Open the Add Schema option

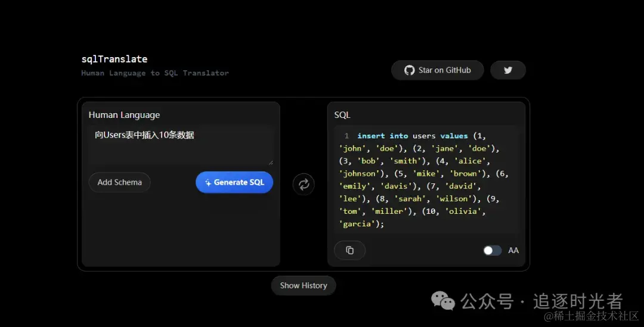(119, 182)
